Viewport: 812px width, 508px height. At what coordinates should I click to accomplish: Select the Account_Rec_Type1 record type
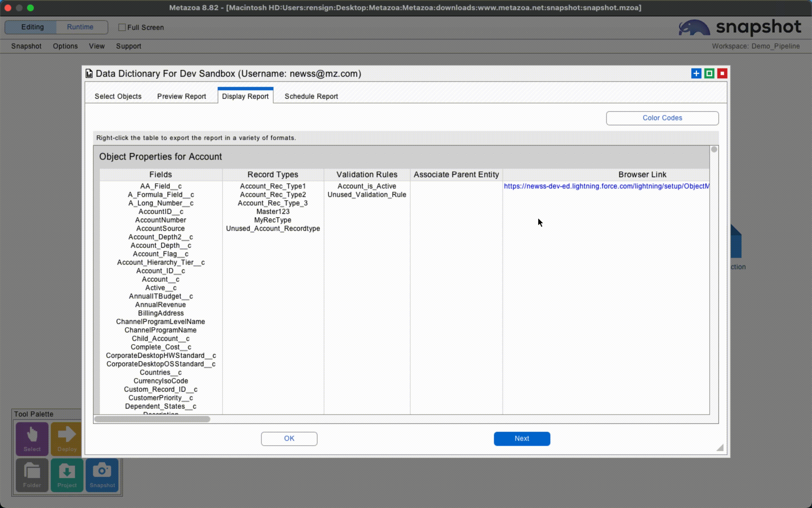(x=273, y=186)
